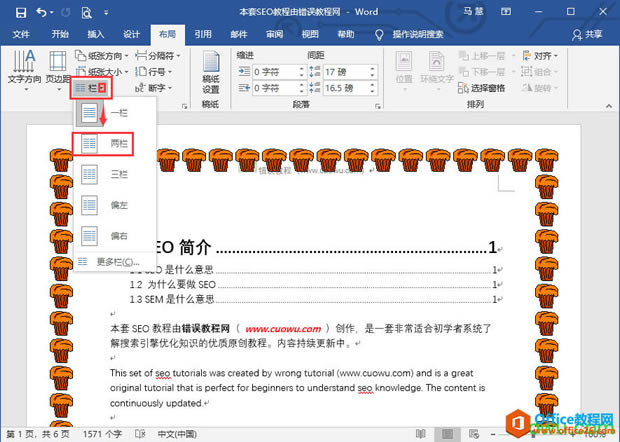Screen dimensions: 620x442
Task: Switch to Print Layout view icon
Action: point(448,434)
